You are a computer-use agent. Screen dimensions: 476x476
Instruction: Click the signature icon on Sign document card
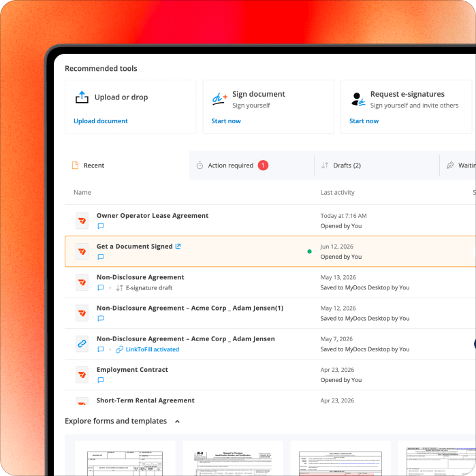[x=219, y=99]
